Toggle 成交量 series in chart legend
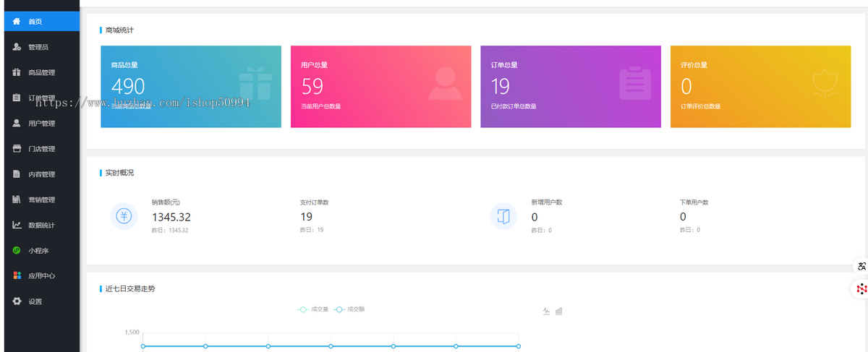The height and width of the screenshot is (352, 868). point(314,309)
